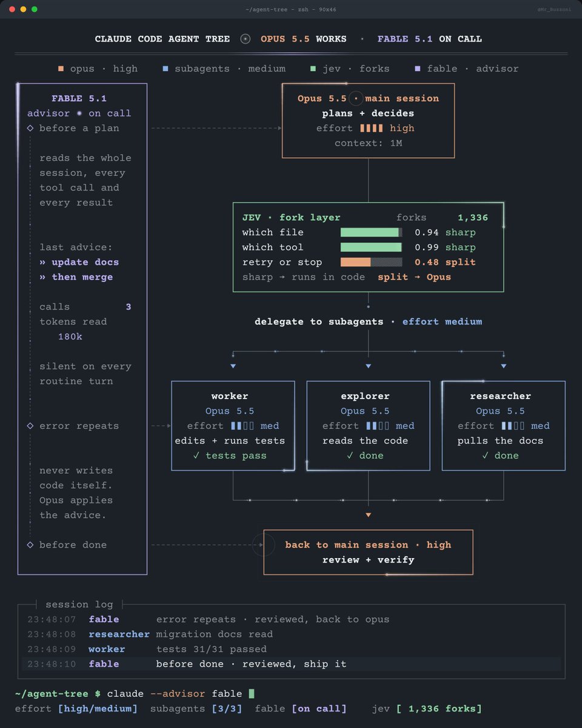Click the subagents [3/3] status entry
582x728 pixels.
[x=196, y=709]
